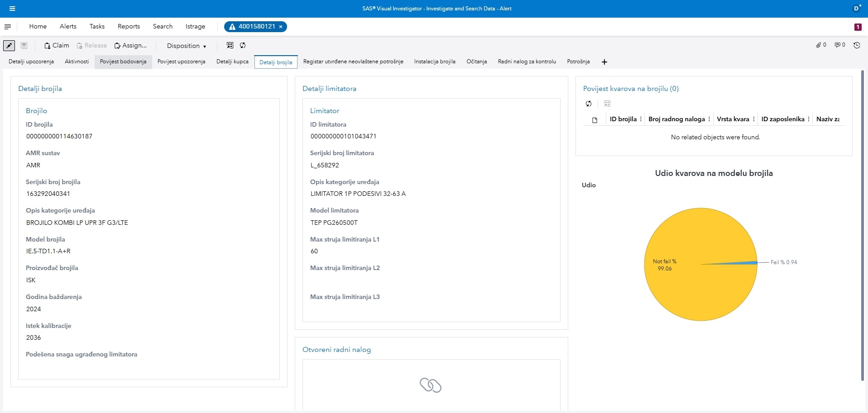This screenshot has height=413, width=868.
Task: Open the ID brojila column options menu
Action: (641, 119)
